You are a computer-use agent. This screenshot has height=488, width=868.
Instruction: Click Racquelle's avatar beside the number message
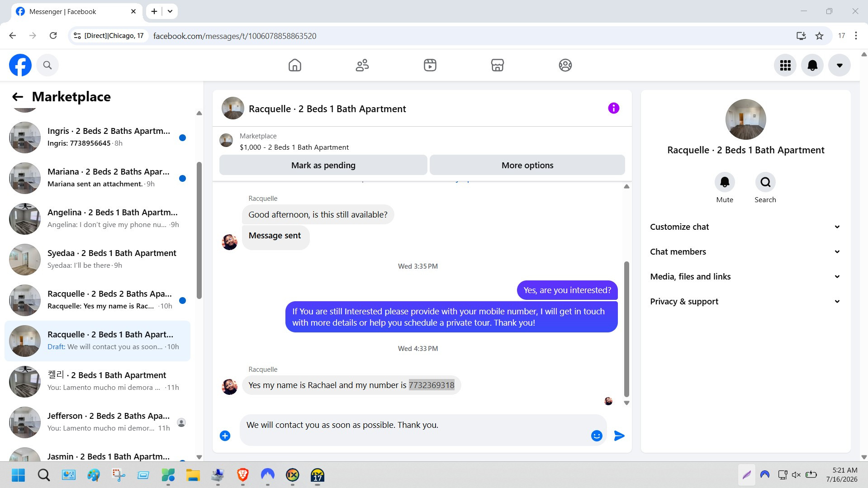coord(230,387)
